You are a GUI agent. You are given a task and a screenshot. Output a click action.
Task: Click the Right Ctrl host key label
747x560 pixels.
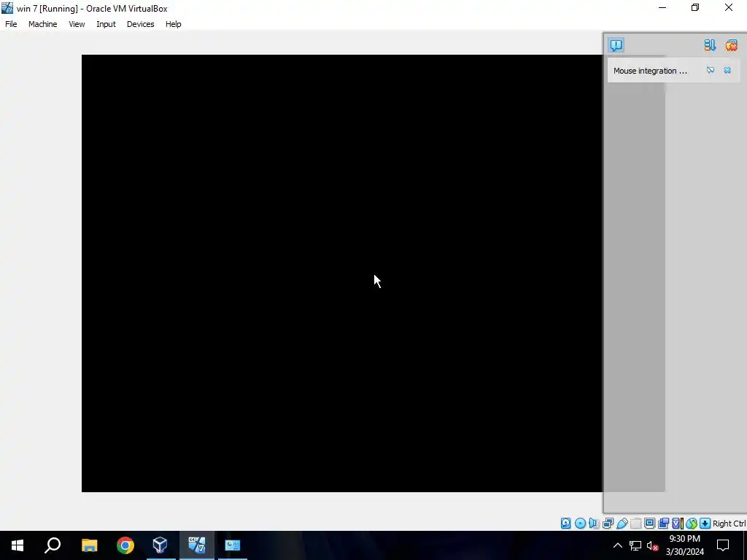point(729,524)
